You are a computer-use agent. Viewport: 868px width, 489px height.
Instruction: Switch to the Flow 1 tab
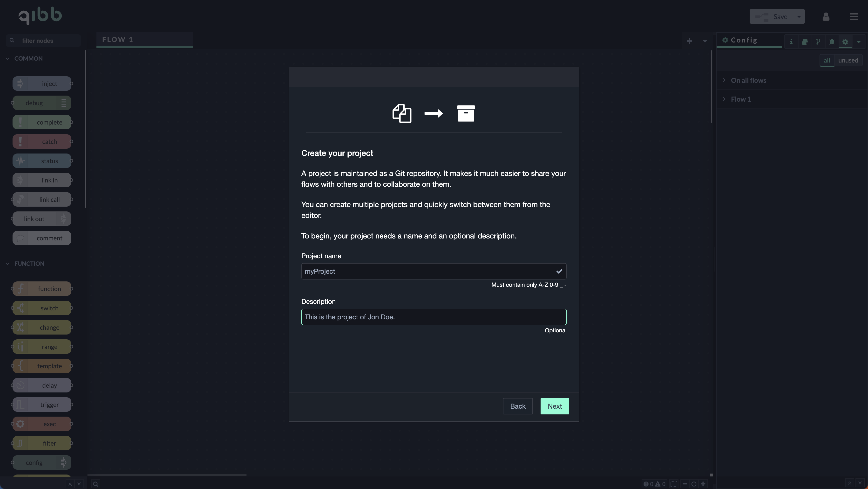point(144,39)
